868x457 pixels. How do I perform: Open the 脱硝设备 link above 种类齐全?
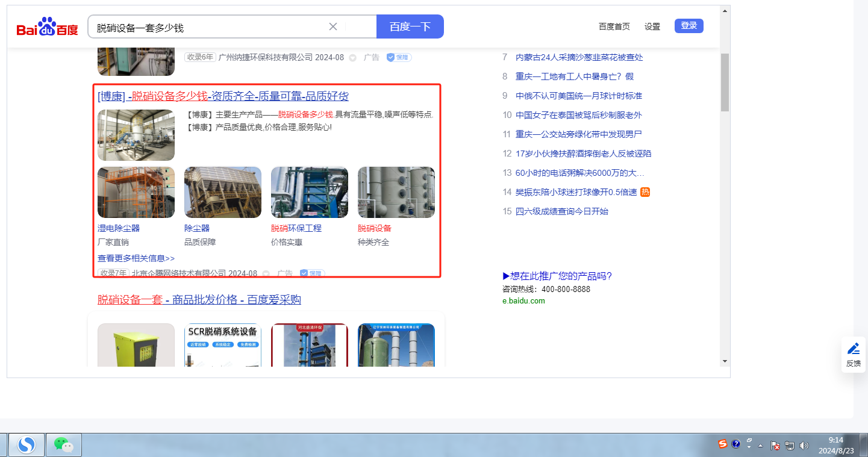click(375, 228)
